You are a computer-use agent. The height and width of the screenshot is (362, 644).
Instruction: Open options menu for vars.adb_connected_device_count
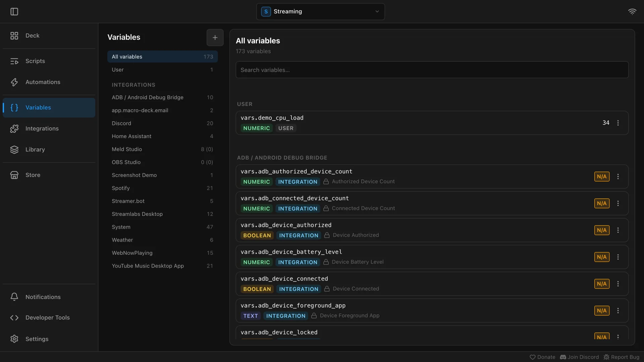click(x=618, y=203)
